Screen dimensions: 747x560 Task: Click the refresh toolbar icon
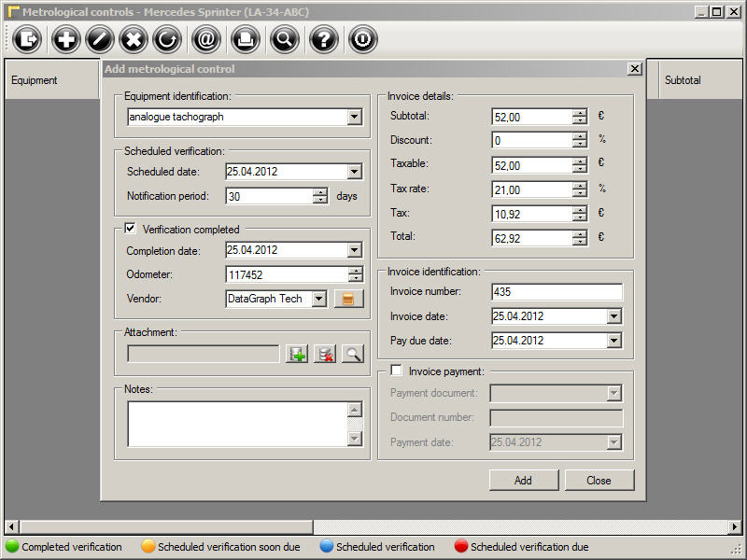click(167, 39)
